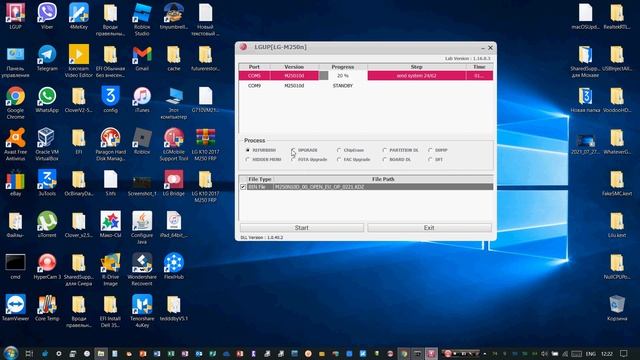Viewport: 640px width, 360px height.
Task: Launch Roblox Studio from the desktop
Action: coord(142,19)
